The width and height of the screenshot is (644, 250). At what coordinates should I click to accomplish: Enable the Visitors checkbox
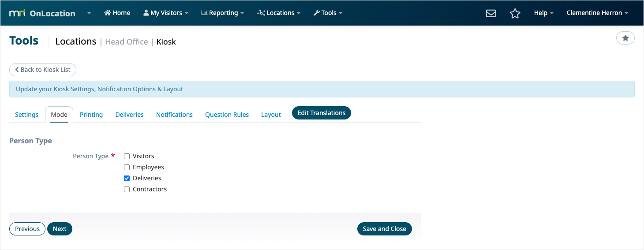point(127,157)
